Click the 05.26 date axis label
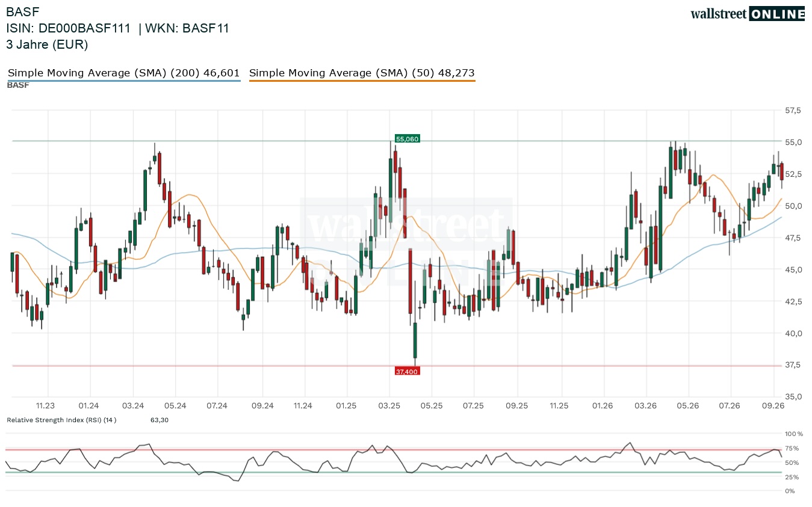 point(688,405)
